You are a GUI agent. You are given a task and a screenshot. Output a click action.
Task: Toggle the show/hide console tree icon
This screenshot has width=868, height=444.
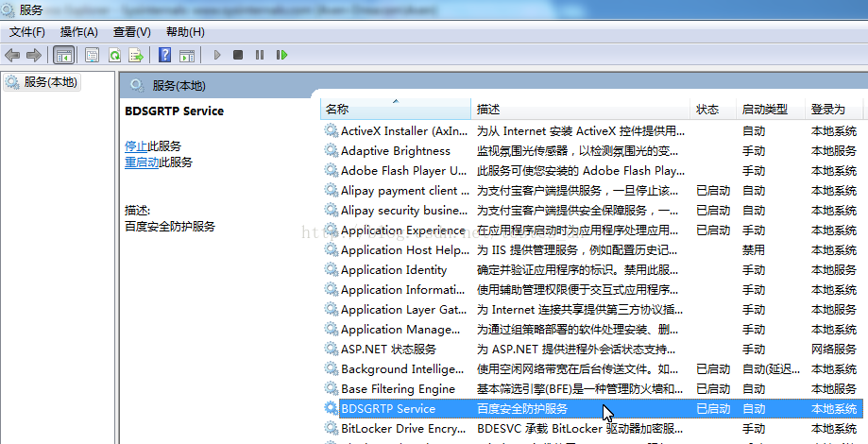pos(63,55)
